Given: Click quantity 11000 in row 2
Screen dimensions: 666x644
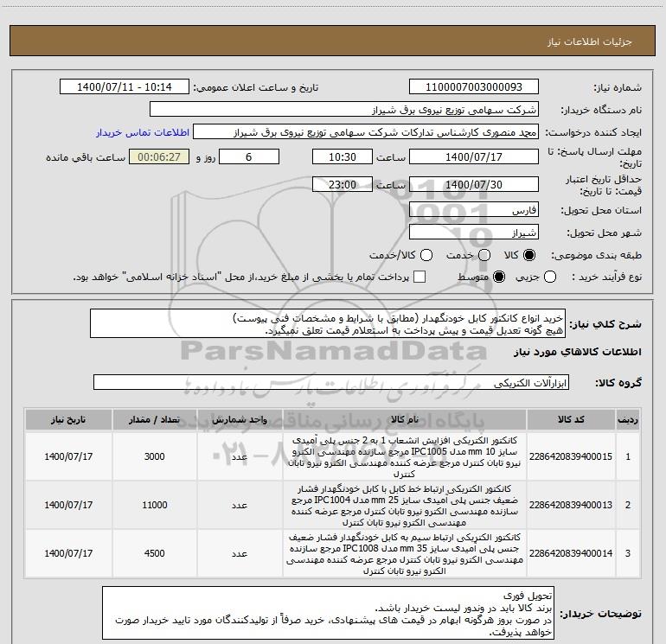Looking at the screenshot, I should [155, 505].
